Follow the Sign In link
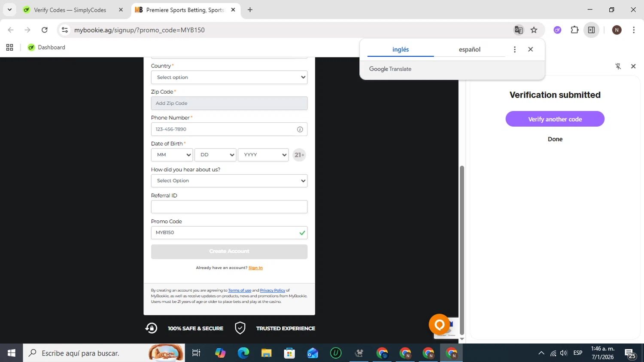Viewport: 644px width, 362px height. pyautogui.click(x=255, y=268)
